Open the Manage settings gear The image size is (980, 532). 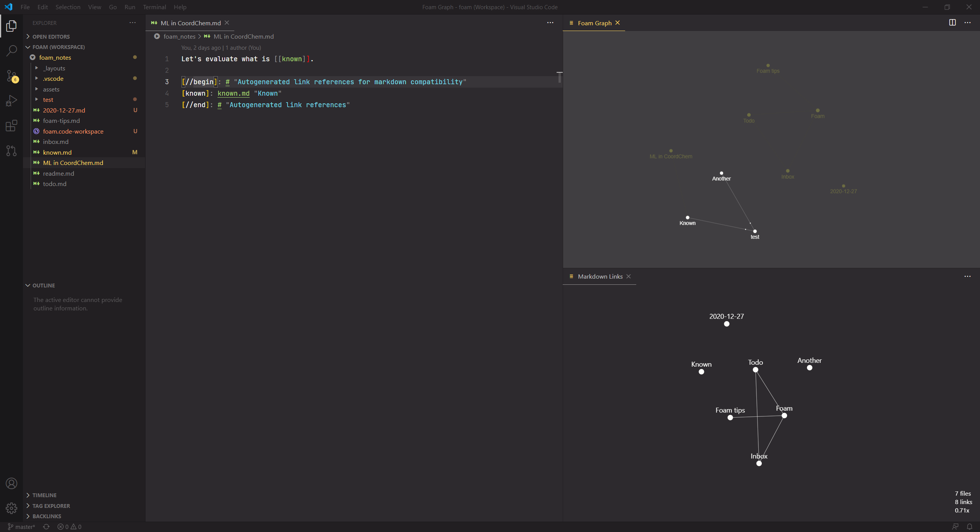coord(11,508)
